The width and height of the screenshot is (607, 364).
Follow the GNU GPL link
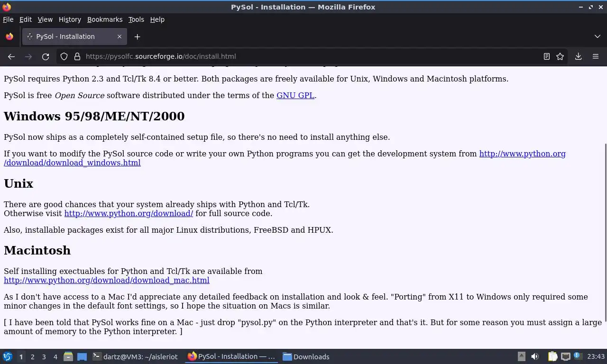[x=295, y=95]
